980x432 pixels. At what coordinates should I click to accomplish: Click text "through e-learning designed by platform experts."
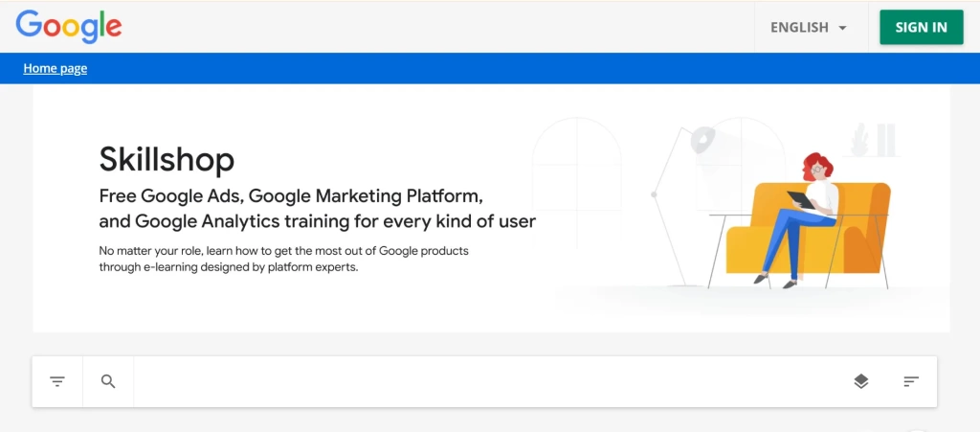pyautogui.click(x=228, y=267)
